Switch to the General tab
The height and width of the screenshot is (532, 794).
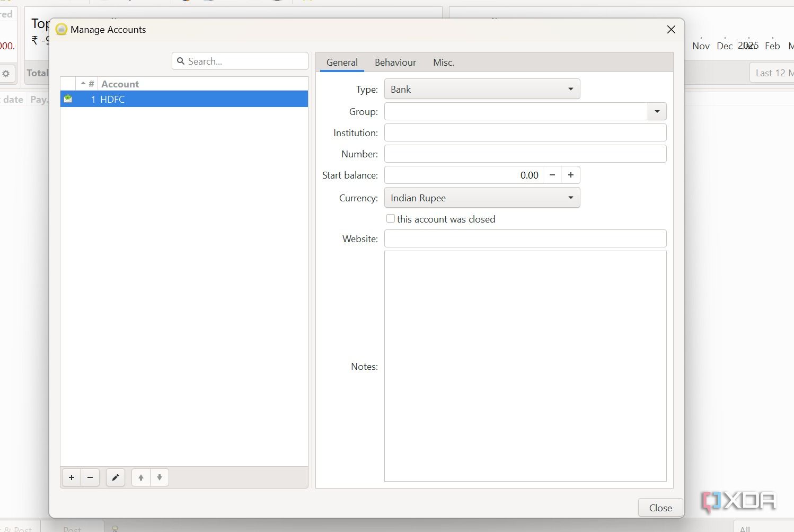(342, 63)
